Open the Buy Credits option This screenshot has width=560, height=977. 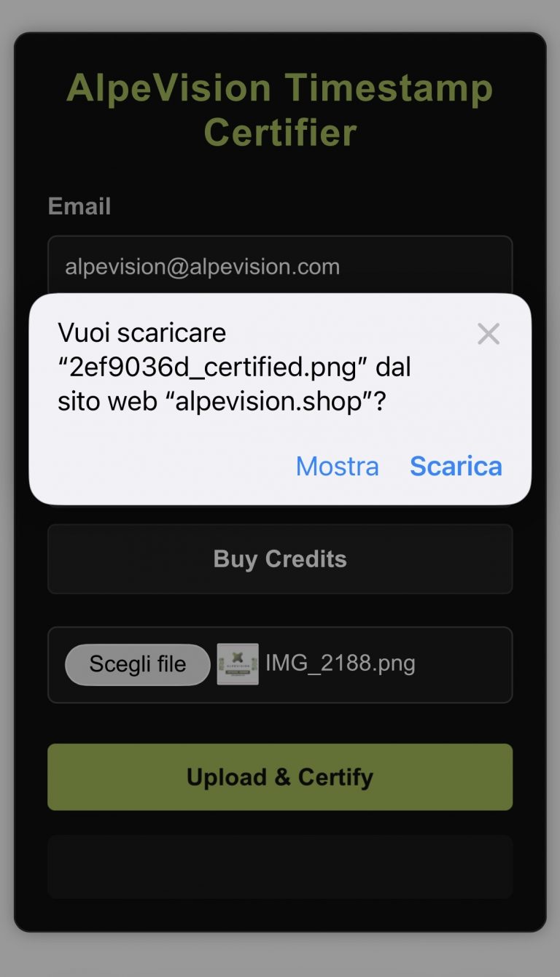point(280,558)
